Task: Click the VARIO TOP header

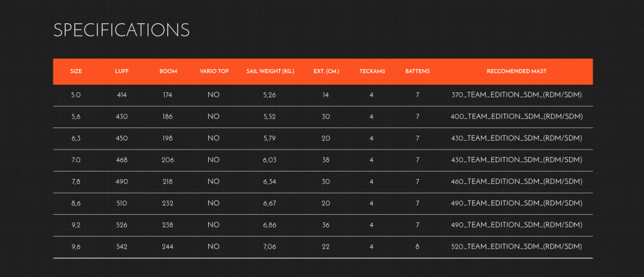Action: [214, 72]
